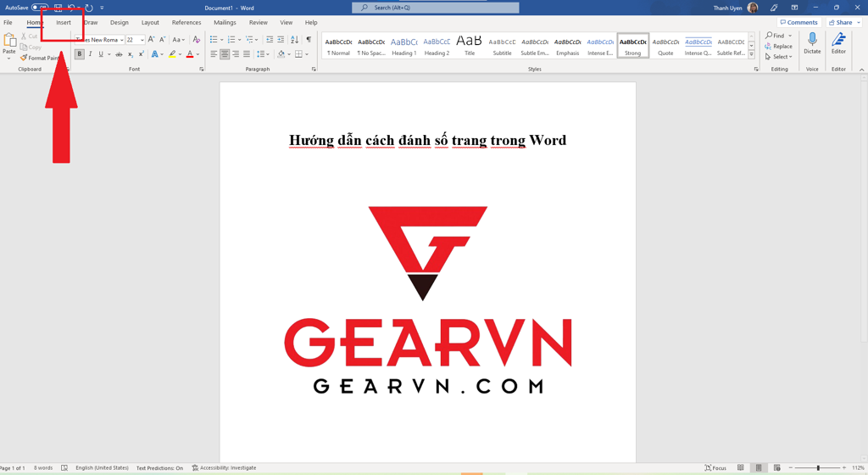Open the File menu
Viewport: 868px width, 475px height.
[x=8, y=23]
